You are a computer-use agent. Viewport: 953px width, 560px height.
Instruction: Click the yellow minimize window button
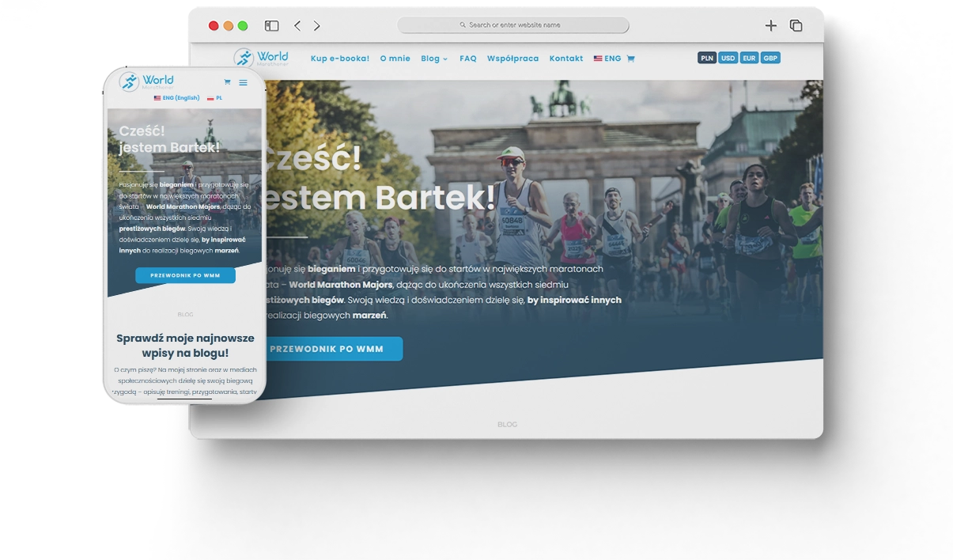pyautogui.click(x=229, y=26)
